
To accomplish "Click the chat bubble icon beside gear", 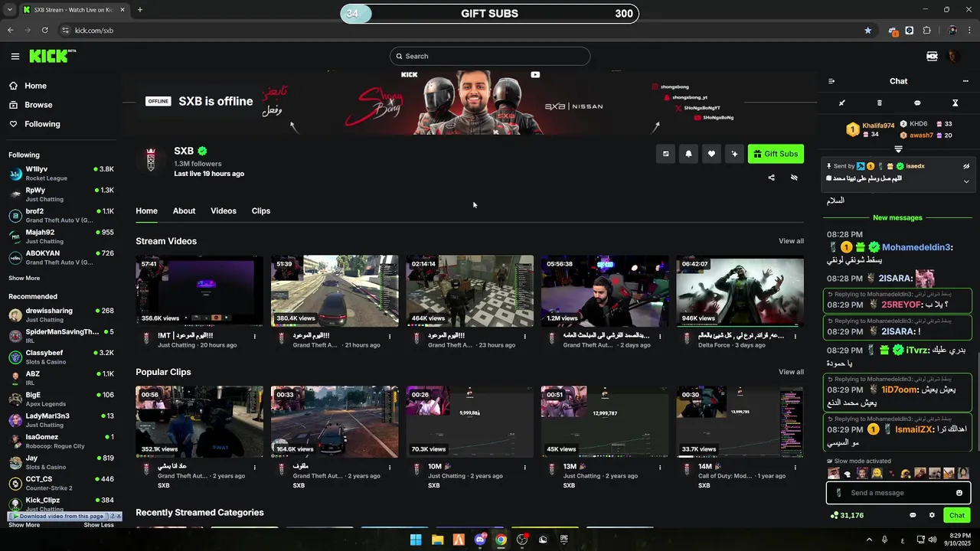I will [x=913, y=515].
